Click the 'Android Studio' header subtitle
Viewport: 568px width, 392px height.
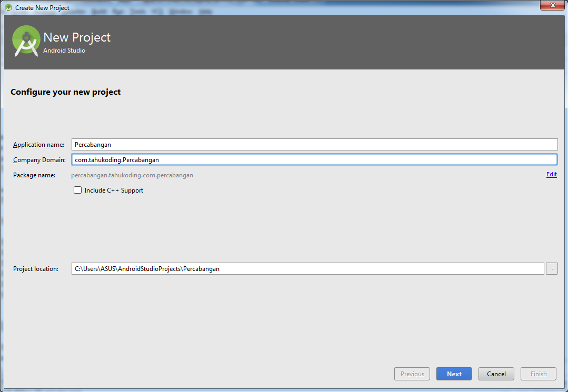[x=64, y=51]
